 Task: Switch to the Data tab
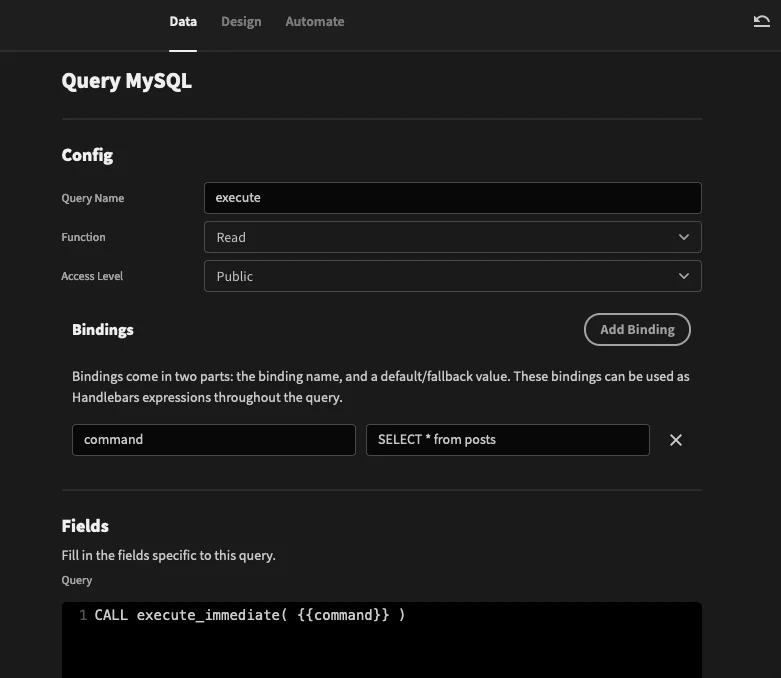(x=183, y=21)
